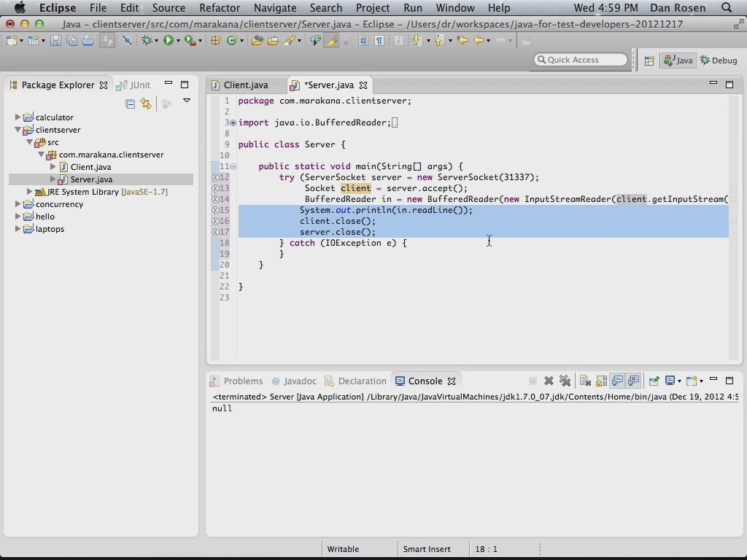Toggle Mark Occurrences highlighter icon

pyautogui.click(x=331, y=41)
